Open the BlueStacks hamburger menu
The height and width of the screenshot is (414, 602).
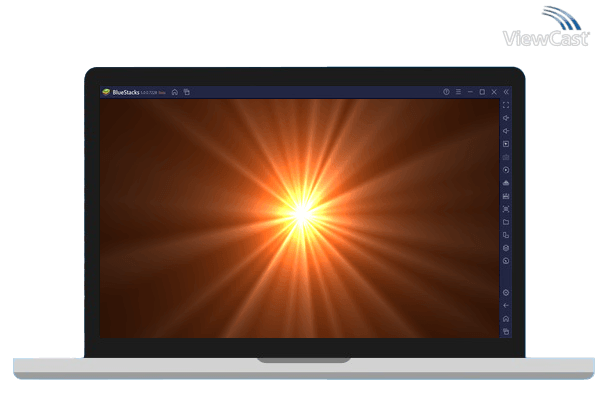458,92
